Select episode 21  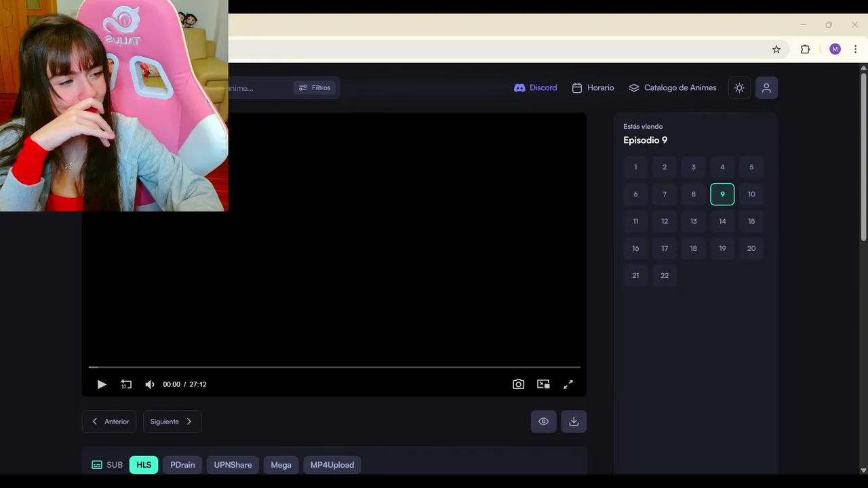tap(635, 275)
